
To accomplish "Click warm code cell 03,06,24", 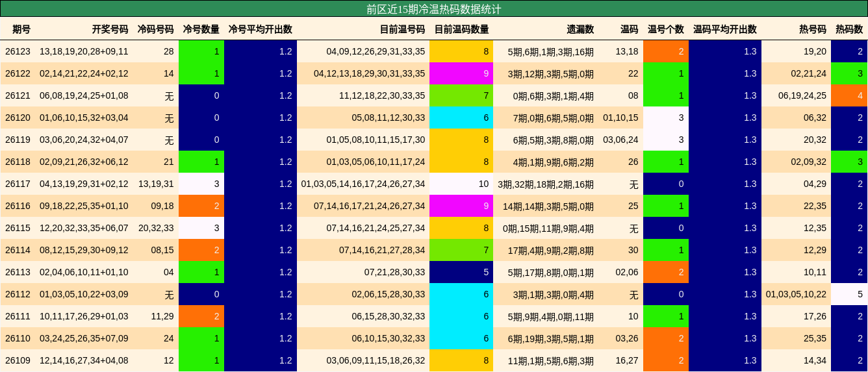I will pos(620,140).
